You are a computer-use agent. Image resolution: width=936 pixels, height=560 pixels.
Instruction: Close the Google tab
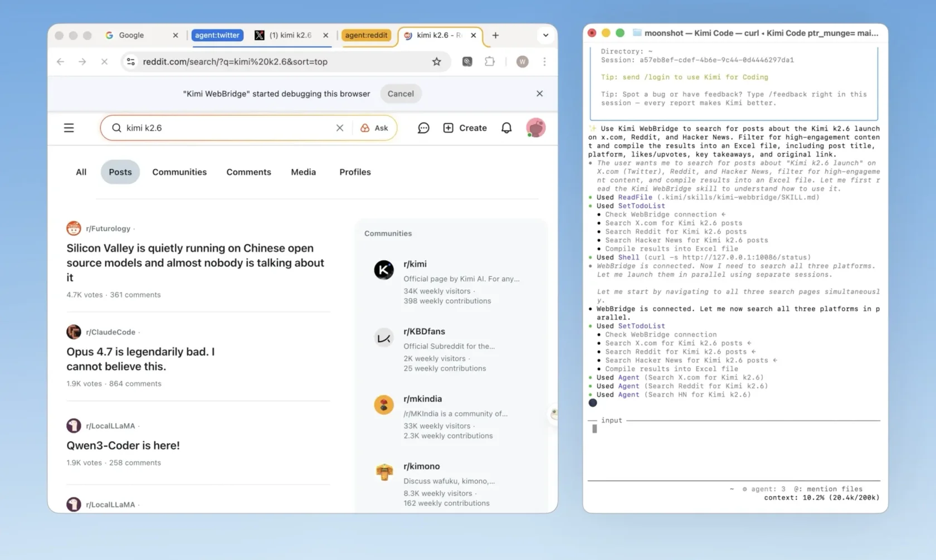[175, 35]
